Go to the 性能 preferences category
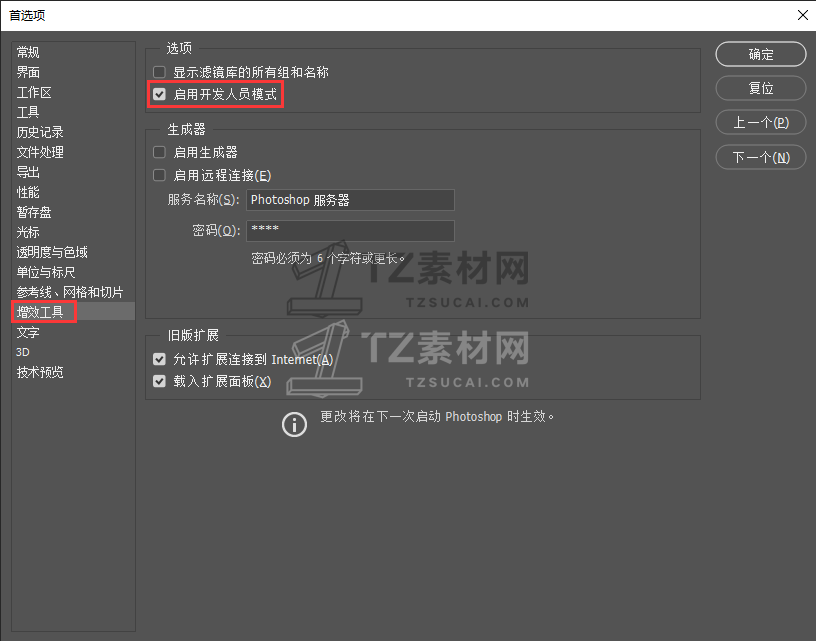Image resolution: width=816 pixels, height=641 pixels. pos(28,192)
